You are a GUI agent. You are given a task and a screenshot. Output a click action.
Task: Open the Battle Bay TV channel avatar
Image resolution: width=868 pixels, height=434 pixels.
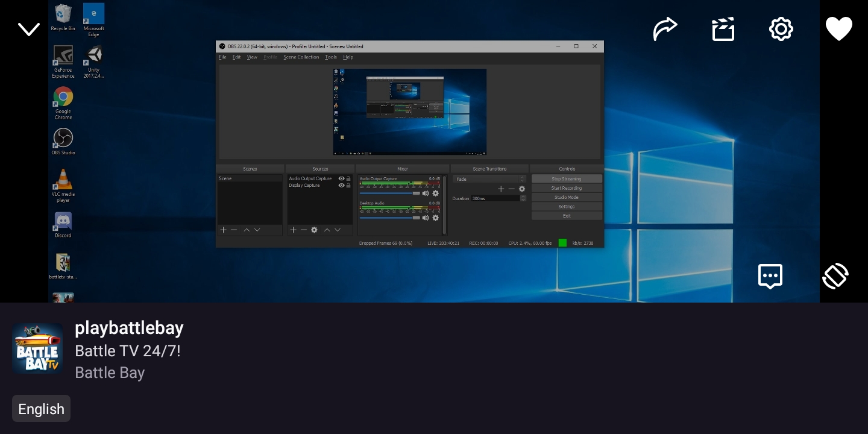(x=37, y=348)
